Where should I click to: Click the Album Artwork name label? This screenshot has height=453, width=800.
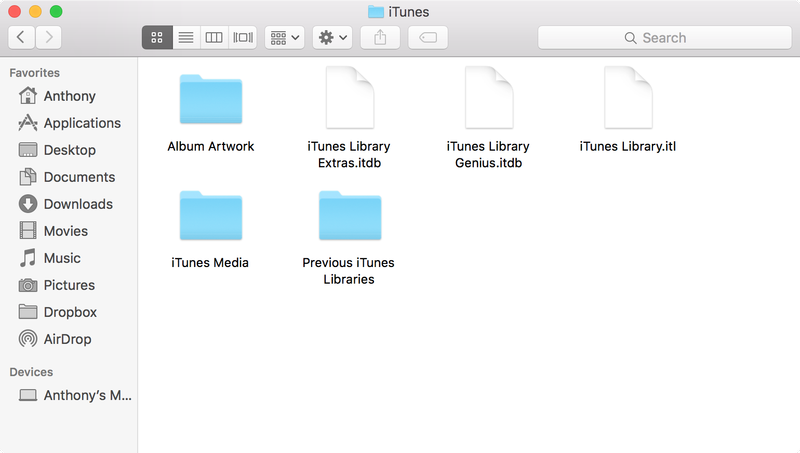(211, 146)
